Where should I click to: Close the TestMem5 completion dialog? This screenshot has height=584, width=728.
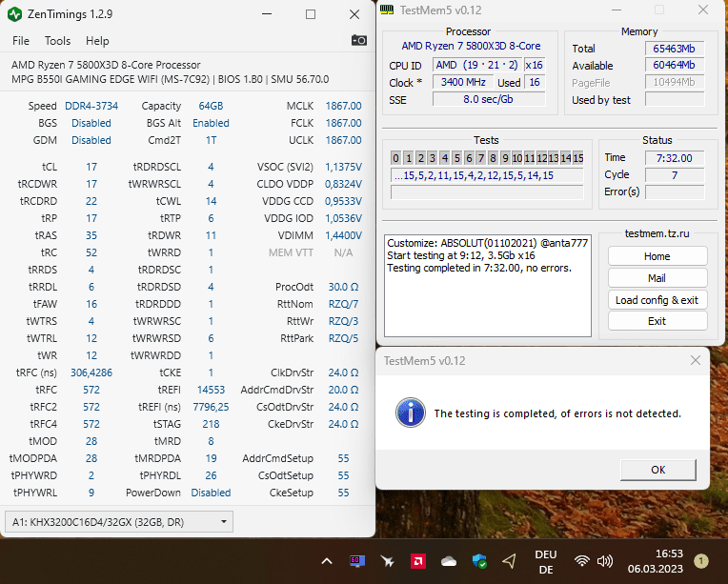tap(695, 360)
